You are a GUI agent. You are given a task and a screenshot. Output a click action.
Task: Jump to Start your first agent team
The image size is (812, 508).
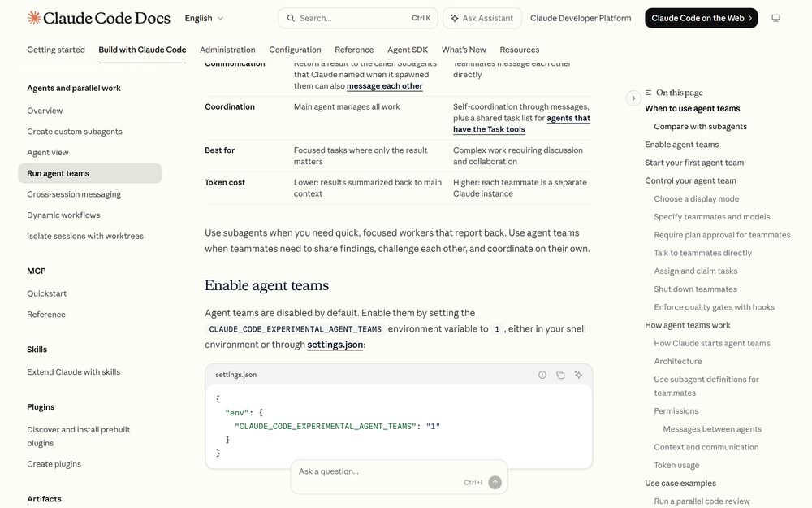(694, 163)
